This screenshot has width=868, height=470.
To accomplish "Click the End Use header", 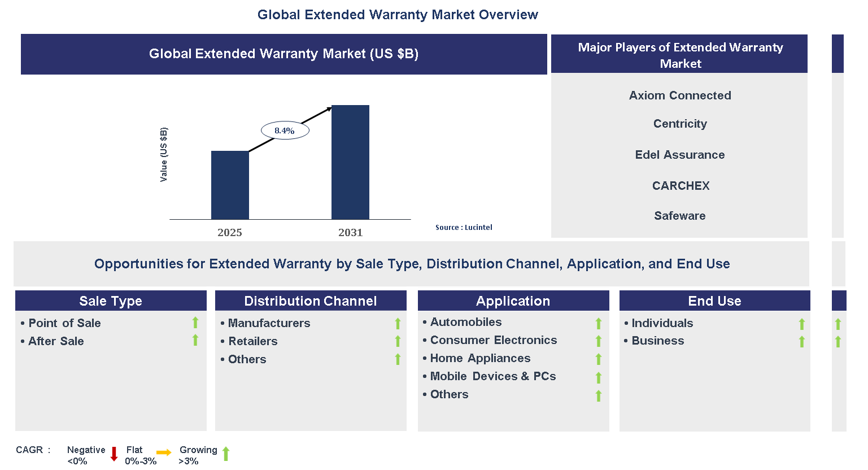I will pos(714,301).
